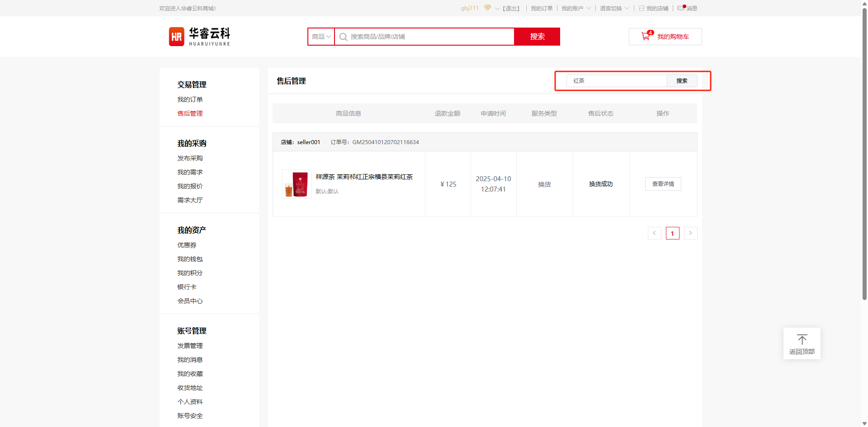
Task: Click the shopping cart icon
Action: coord(646,37)
